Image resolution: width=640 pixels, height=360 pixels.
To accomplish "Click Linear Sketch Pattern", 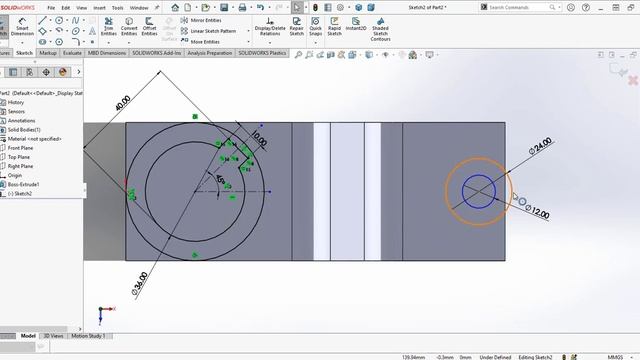I will tap(209, 31).
